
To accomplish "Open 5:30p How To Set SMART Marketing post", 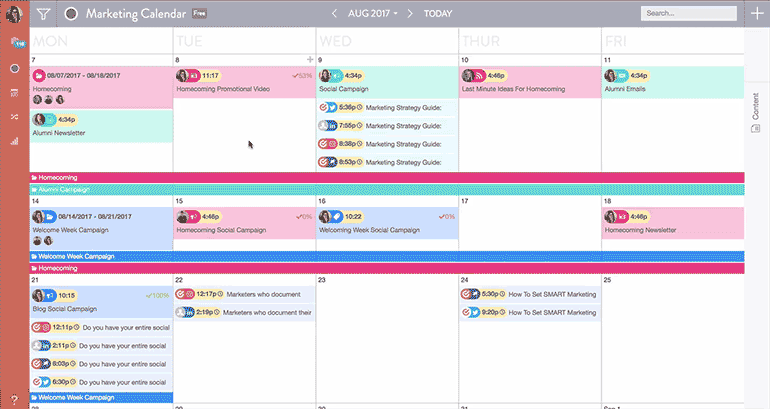I will coord(530,294).
